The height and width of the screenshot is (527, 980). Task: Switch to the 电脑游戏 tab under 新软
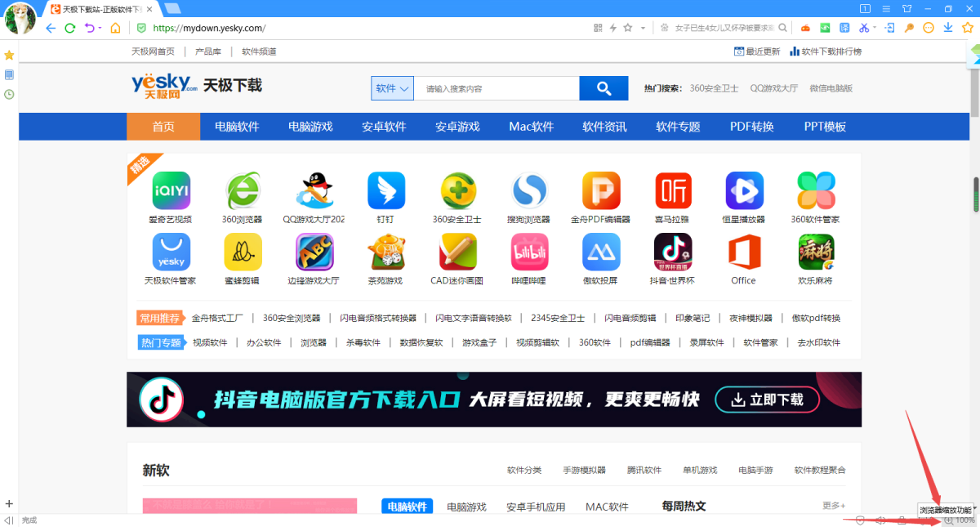point(466,507)
